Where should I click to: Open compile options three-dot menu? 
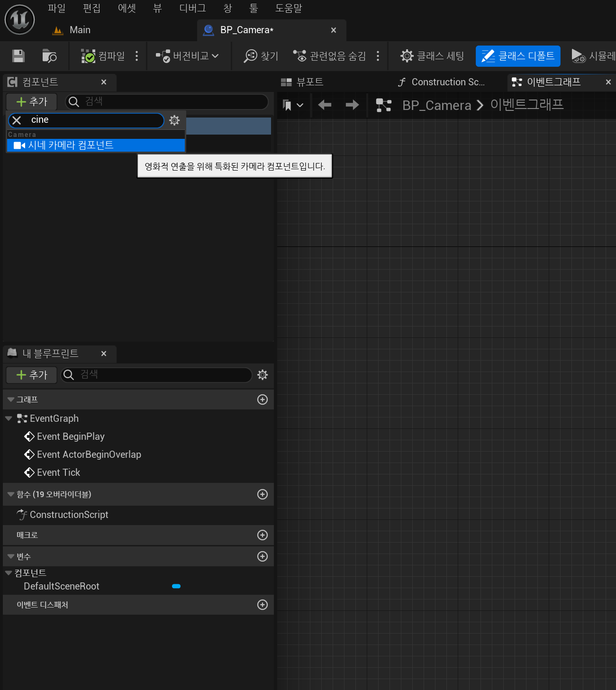coord(137,56)
